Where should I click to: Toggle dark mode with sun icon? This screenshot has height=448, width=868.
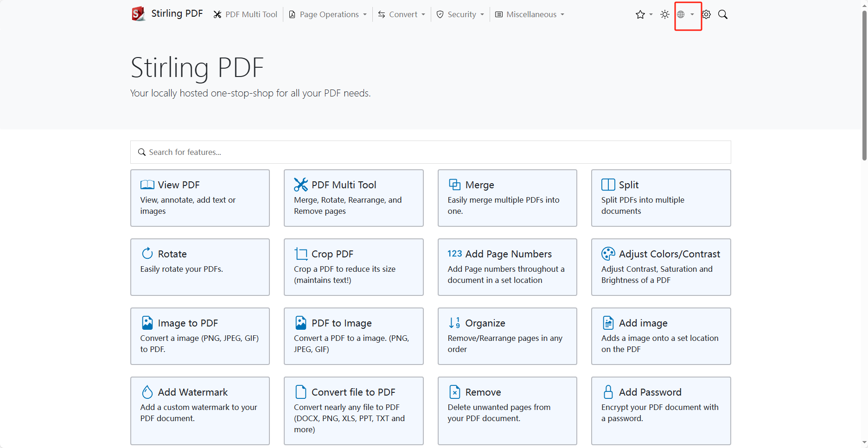point(664,14)
